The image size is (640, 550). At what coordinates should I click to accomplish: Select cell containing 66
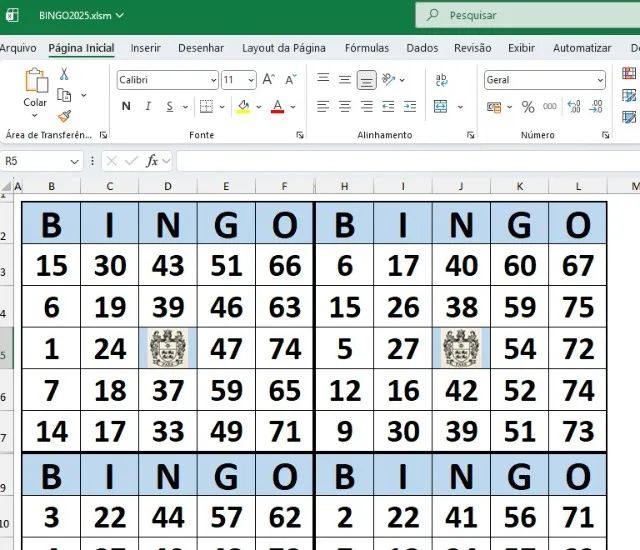click(x=284, y=266)
